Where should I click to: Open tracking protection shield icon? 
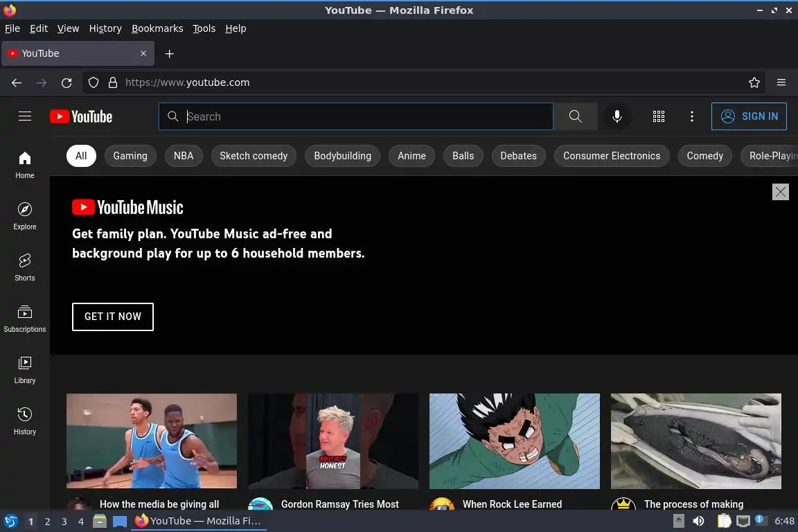tap(94, 82)
